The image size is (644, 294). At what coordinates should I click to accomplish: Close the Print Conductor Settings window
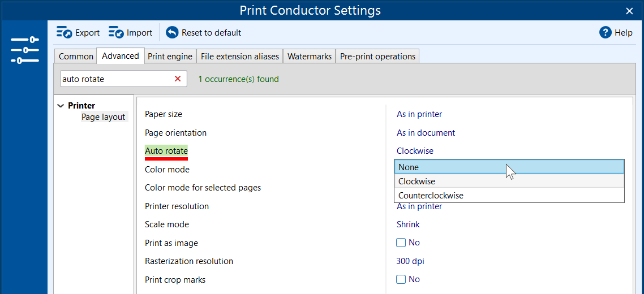tap(629, 11)
